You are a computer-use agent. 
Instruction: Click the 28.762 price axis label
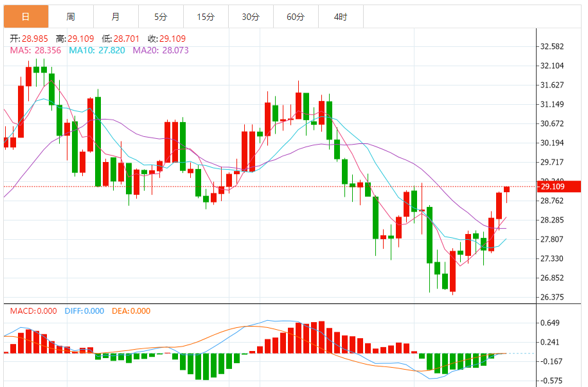(552, 201)
